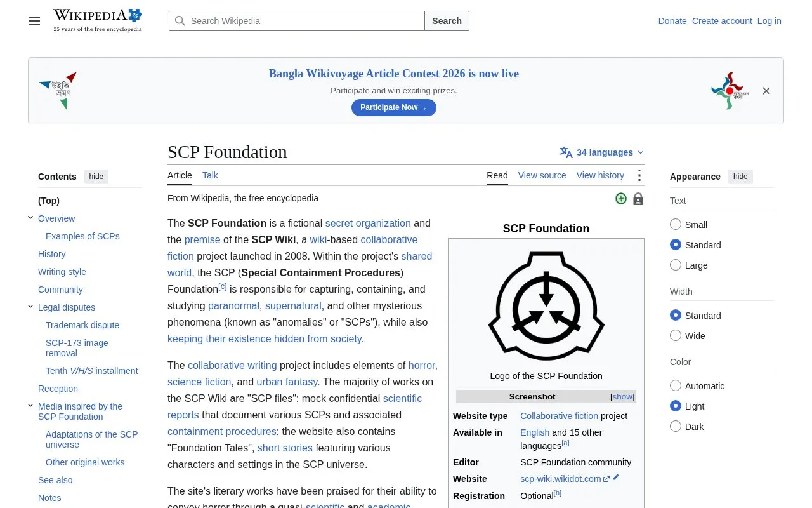Collapse the Overview section in contents
812x508 pixels.
click(x=30, y=218)
